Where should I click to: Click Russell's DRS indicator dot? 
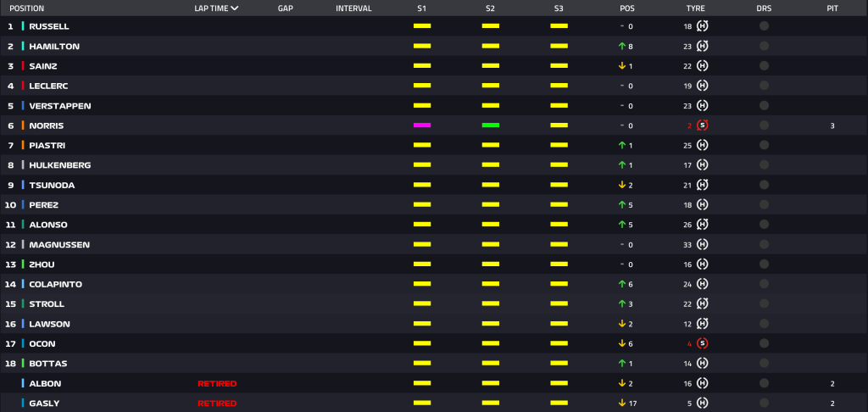pos(764,26)
